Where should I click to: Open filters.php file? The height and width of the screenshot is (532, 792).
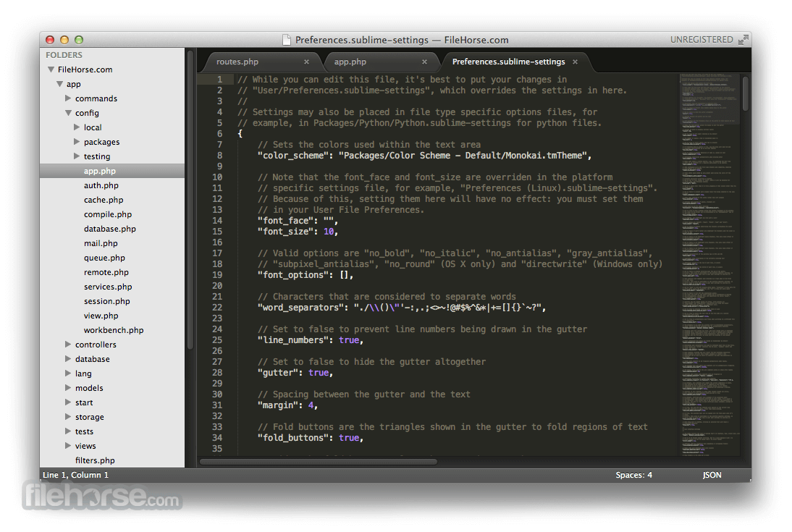[x=95, y=460]
